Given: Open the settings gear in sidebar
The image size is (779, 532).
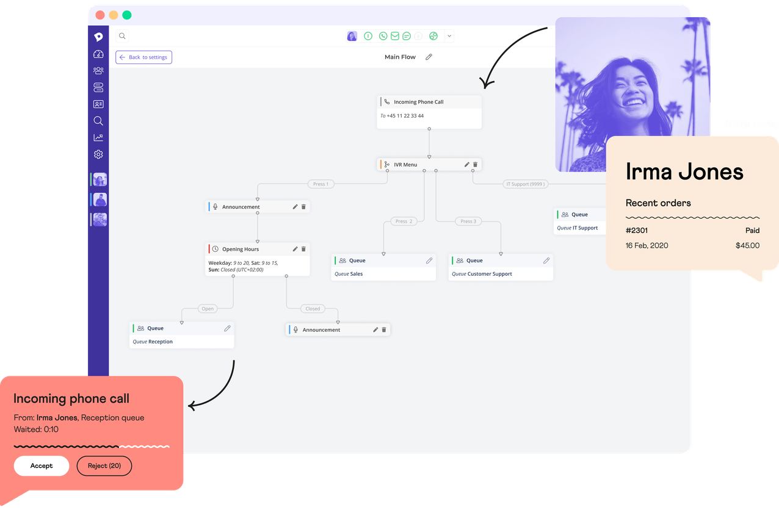Looking at the screenshot, I should [98, 154].
